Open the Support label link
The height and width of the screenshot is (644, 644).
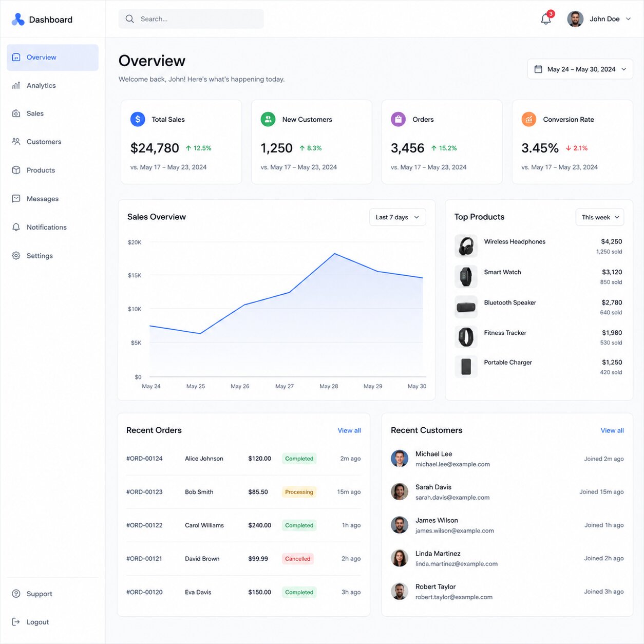pos(40,594)
